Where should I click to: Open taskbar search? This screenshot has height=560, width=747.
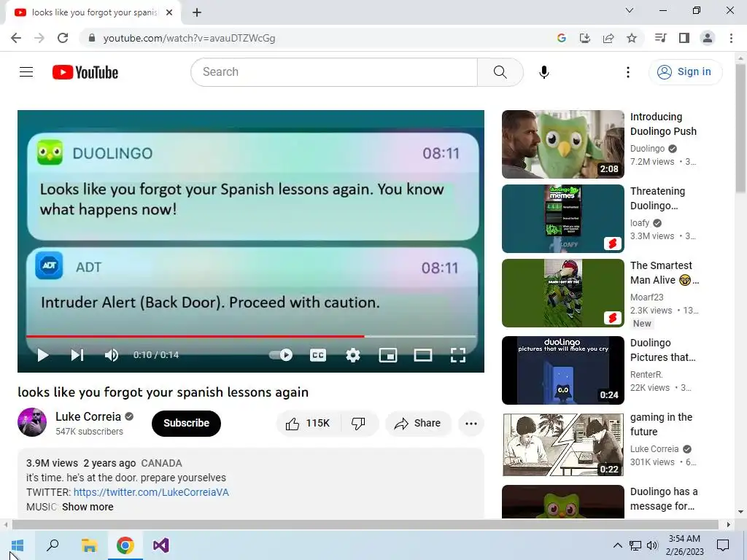[x=53, y=545]
